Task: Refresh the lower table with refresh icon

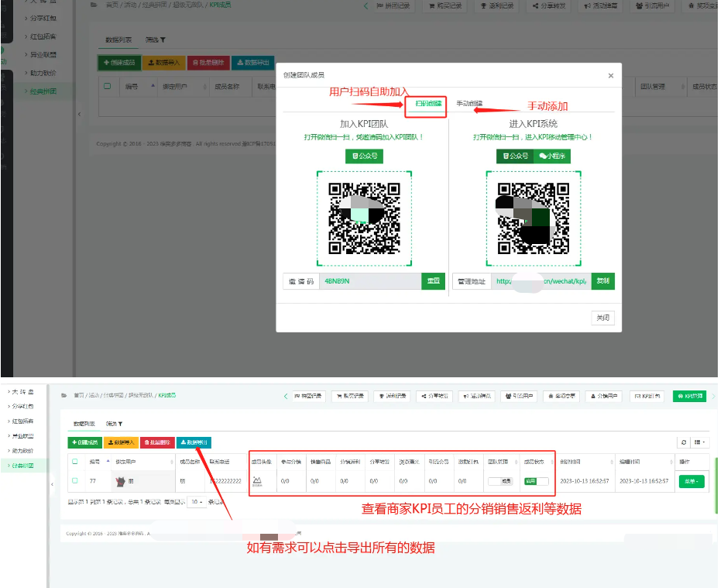Action: coord(684,442)
